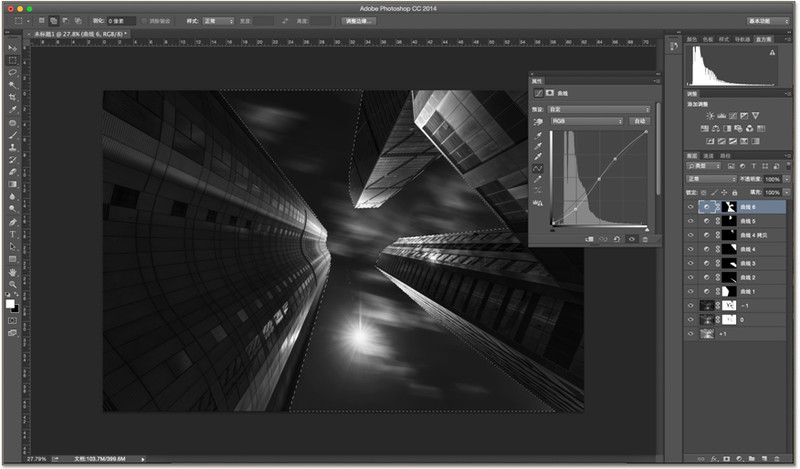The width and height of the screenshot is (800, 469).
Task: Add a Curves adjustment from Adjustments panel
Action: click(733, 116)
